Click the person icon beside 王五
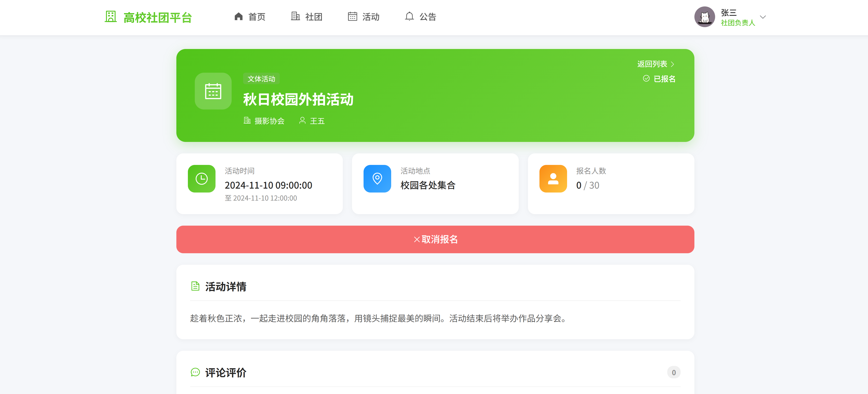Viewport: 868px width, 394px height. click(x=302, y=121)
